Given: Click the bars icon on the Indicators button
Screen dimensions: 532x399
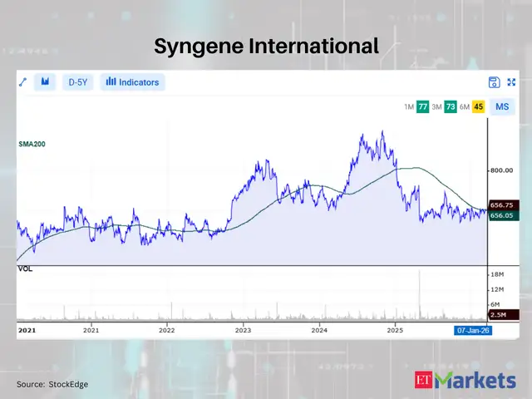Looking at the screenshot, I should 111,81.
